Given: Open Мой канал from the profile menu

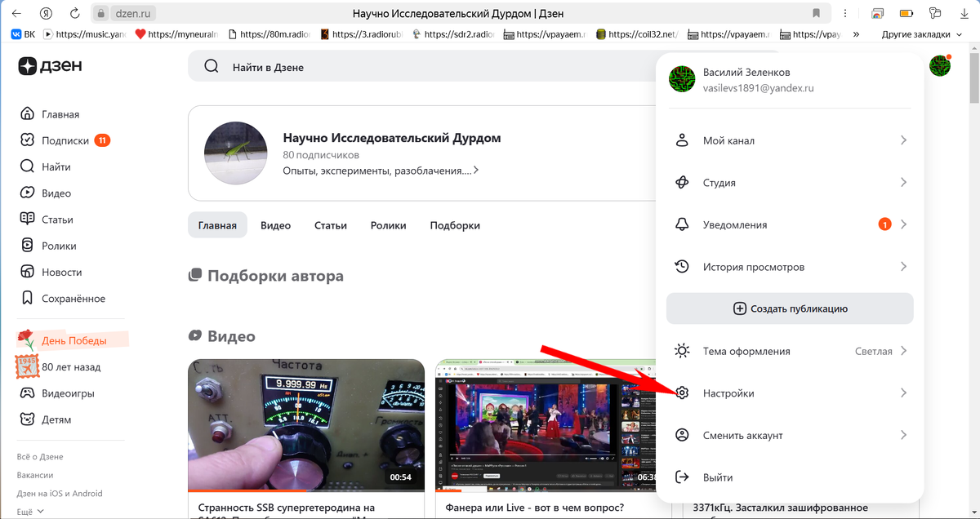Looking at the screenshot, I should pyautogui.click(x=790, y=140).
